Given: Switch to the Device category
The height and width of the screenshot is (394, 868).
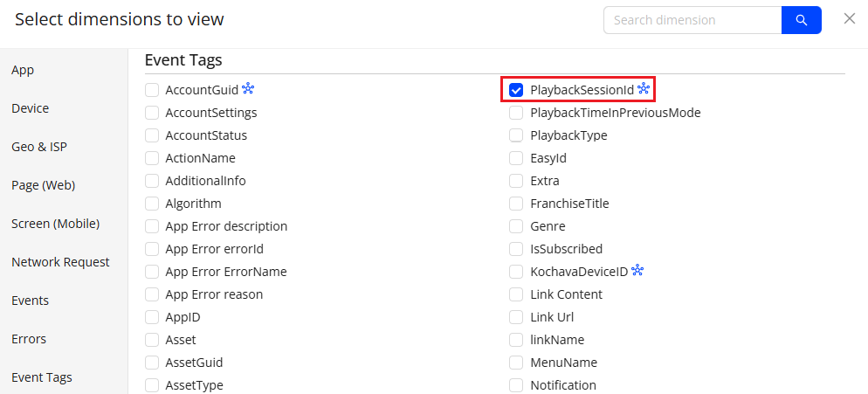Looking at the screenshot, I should click(x=30, y=108).
